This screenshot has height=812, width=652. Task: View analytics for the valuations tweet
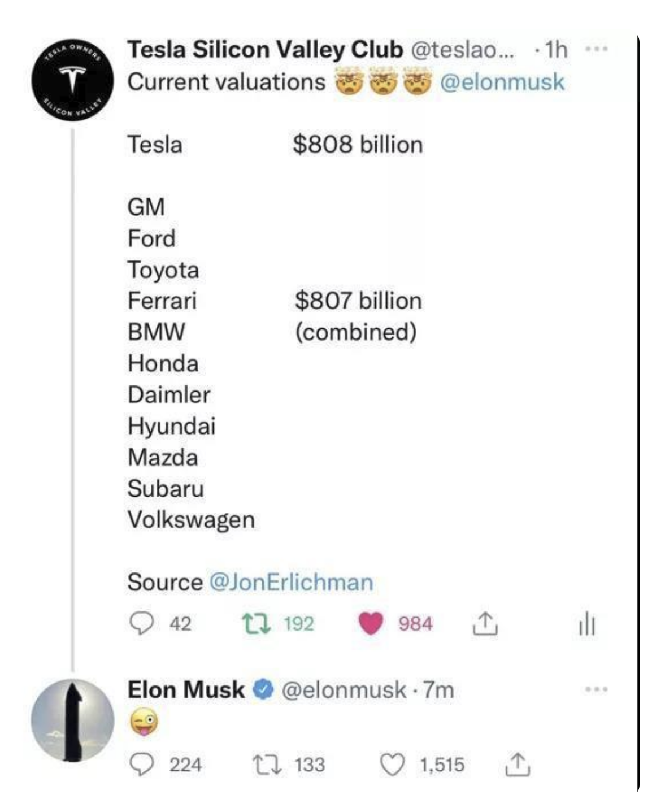point(586,623)
